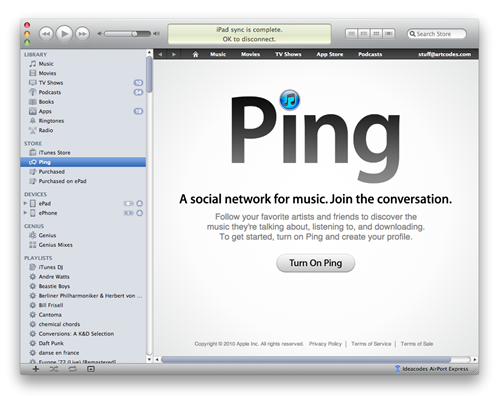Show or hide the artwork viewer
The image size is (500, 396).
[91, 369]
